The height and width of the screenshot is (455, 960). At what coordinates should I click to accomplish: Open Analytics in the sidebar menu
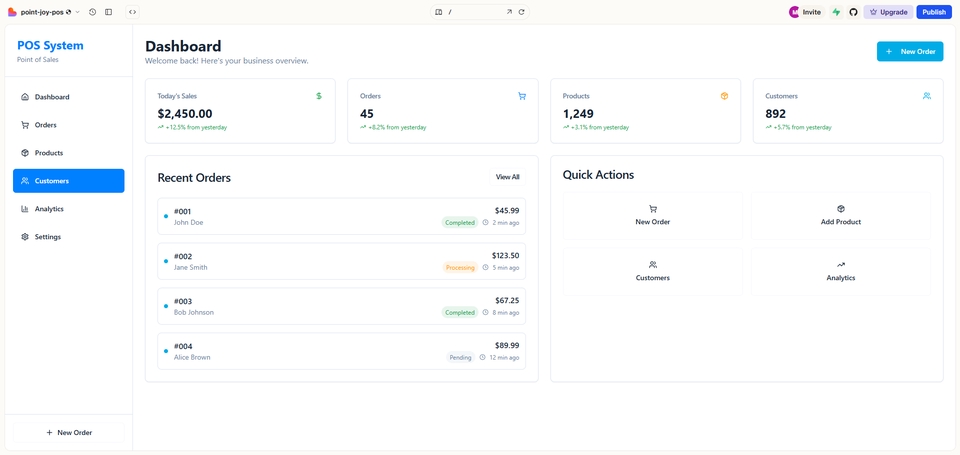(49, 209)
